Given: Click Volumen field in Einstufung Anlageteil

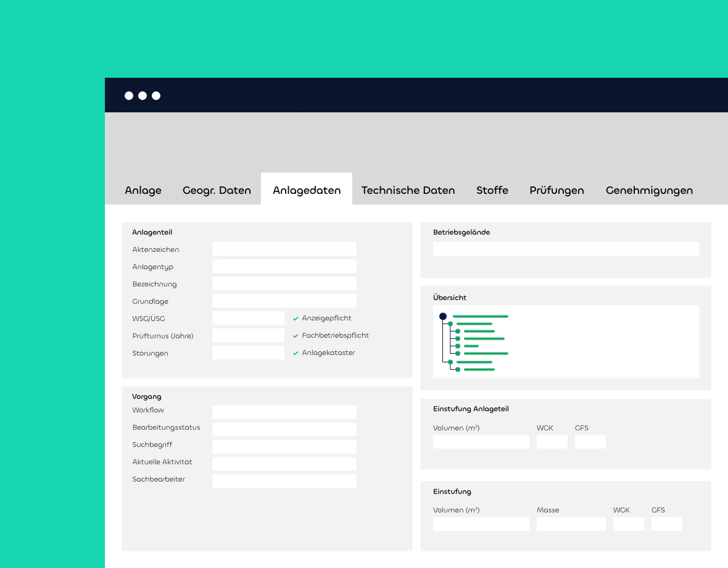Looking at the screenshot, I should (x=481, y=441).
